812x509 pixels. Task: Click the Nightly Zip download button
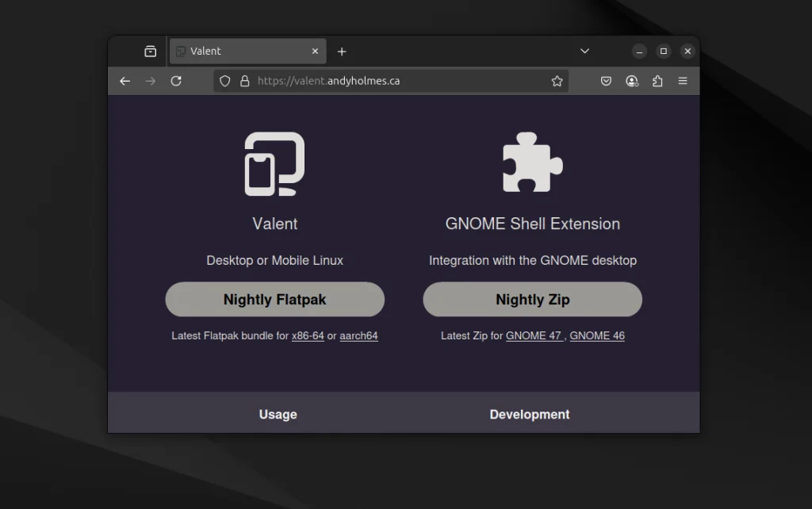531,299
